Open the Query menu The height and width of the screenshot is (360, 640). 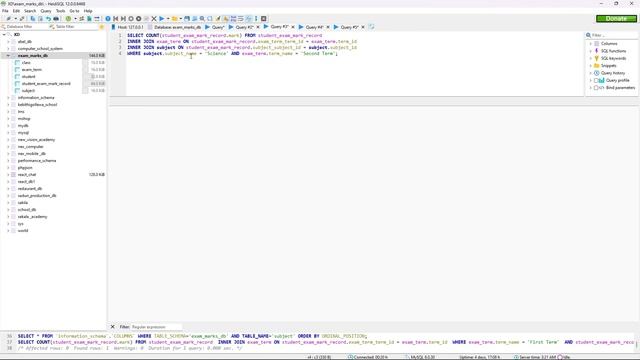pyautogui.click(x=46, y=11)
